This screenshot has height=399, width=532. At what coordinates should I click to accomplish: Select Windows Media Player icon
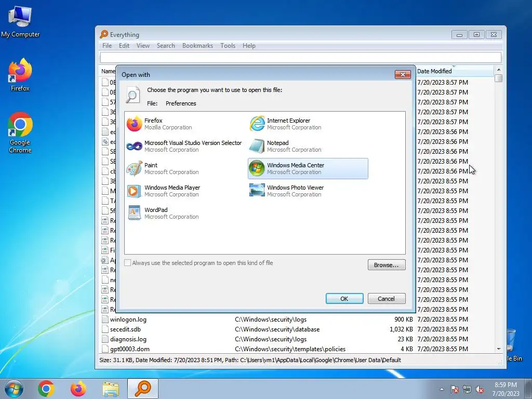pos(134,191)
